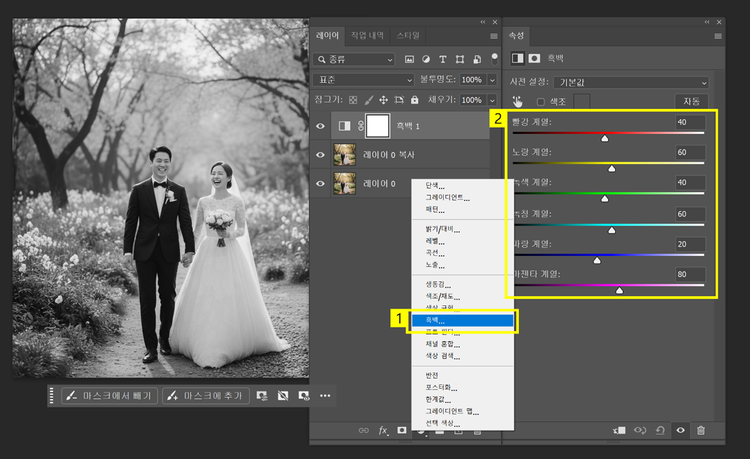Click the 마젠타 계열 value field
The height and width of the screenshot is (459, 750).
click(689, 274)
